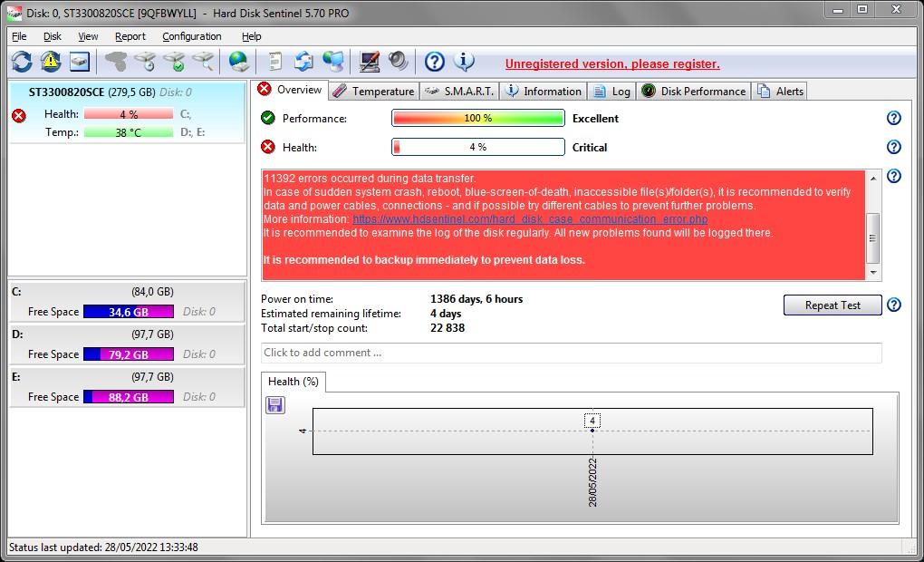924x562 pixels.
Task: Click the left-panel Health 4 % bar
Action: pos(129,114)
